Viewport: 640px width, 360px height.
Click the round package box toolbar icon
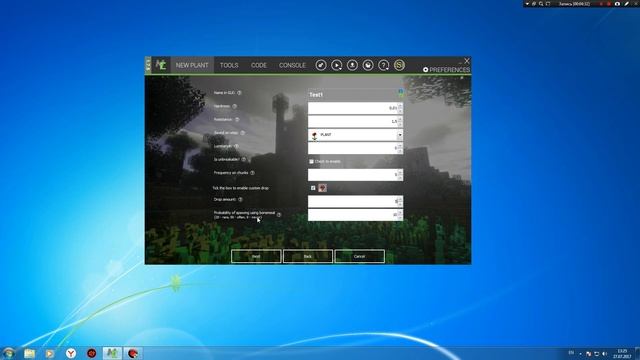click(368, 65)
